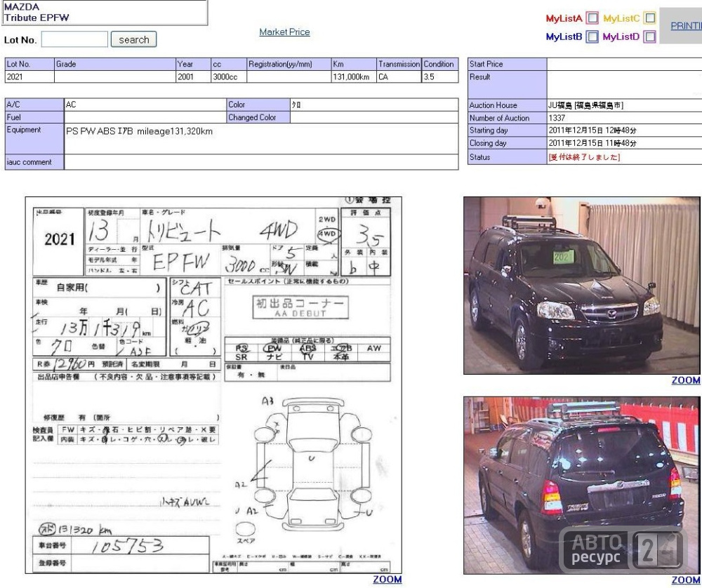Open the Market Price link

click(285, 32)
